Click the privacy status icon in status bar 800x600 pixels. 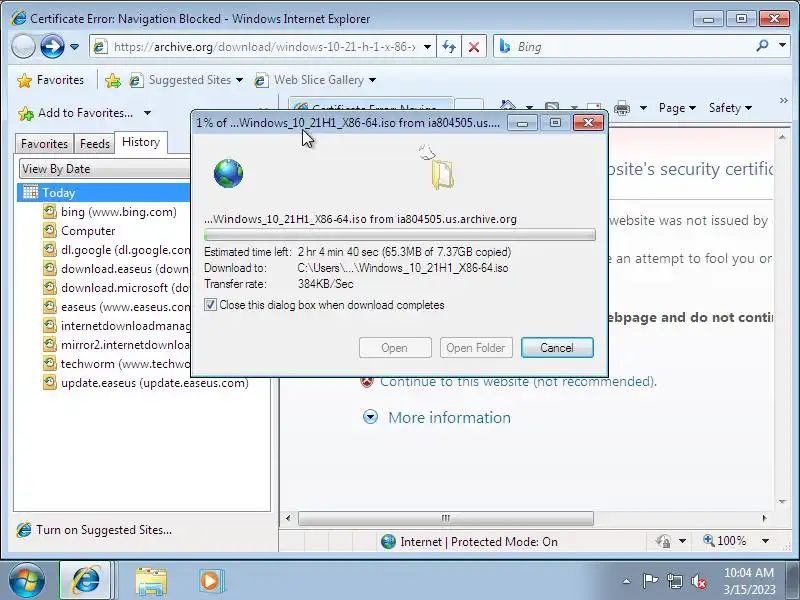[x=663, y=541]
